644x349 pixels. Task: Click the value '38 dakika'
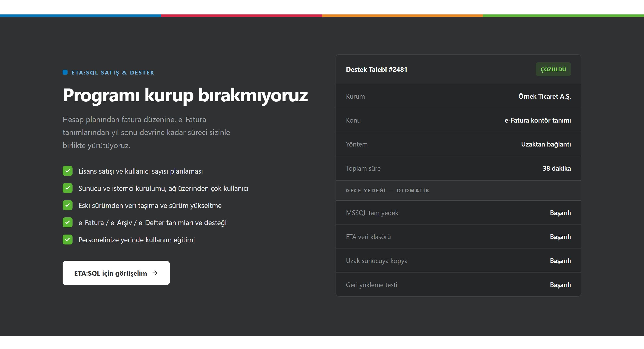tap(557, 168)
